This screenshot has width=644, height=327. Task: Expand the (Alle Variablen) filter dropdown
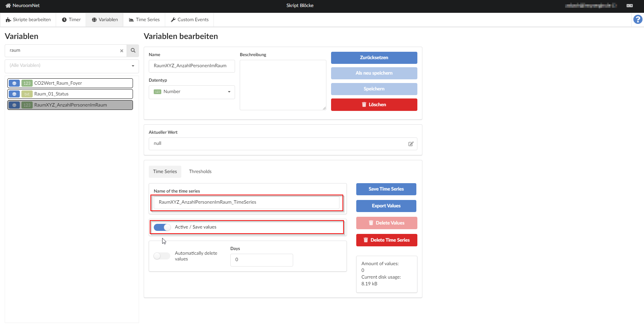click(72, 66)
